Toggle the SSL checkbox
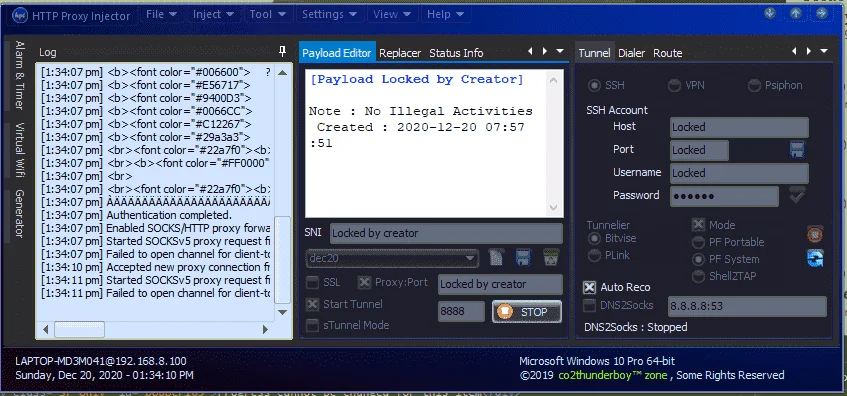This screenshot has height=396, width=847. 312,283
